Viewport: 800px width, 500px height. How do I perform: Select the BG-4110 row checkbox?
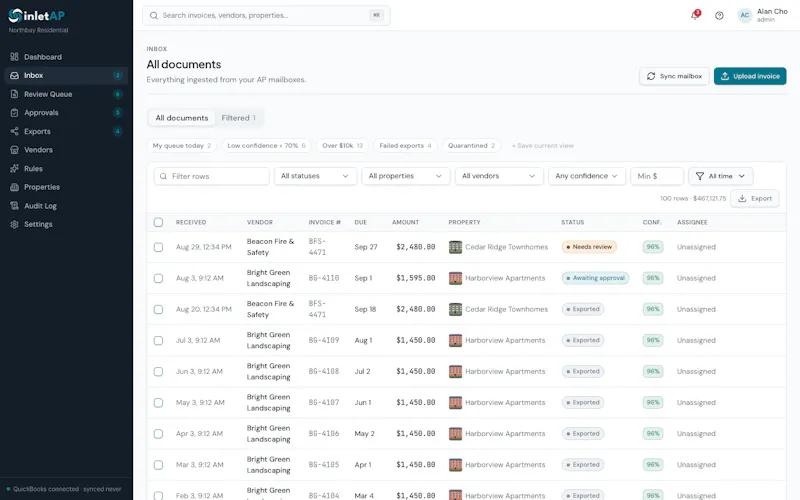158,278
